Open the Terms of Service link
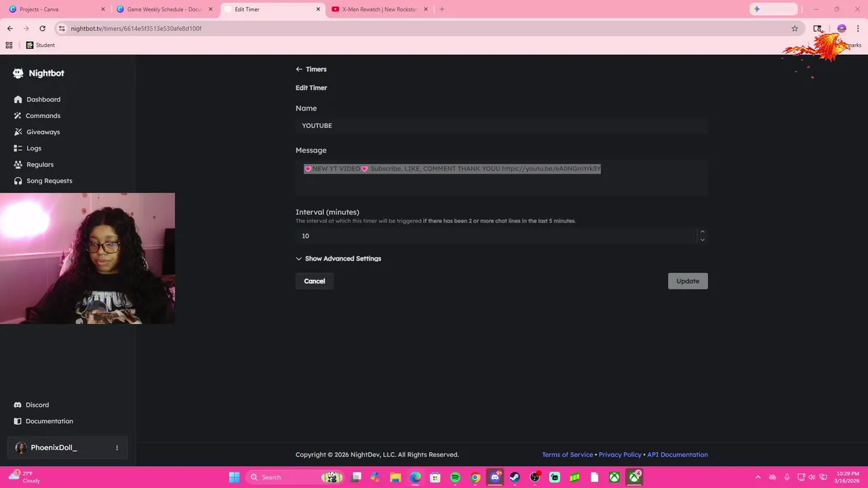Screen dimensions: 868x488 tap(568, 455)
